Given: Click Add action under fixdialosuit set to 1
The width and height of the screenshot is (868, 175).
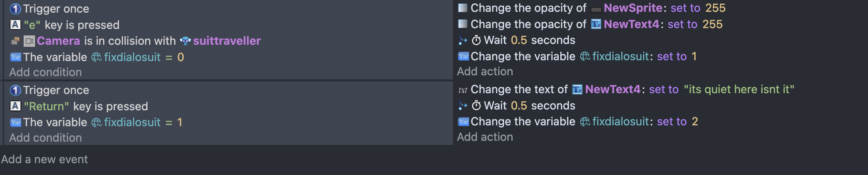Looking at the screenshot, I should (485, 71).
